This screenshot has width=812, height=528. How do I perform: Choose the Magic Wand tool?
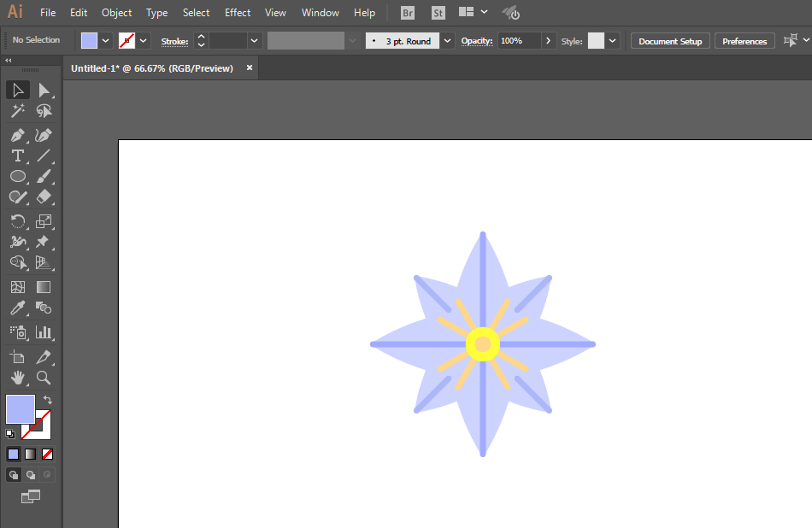tap(18, 111)
